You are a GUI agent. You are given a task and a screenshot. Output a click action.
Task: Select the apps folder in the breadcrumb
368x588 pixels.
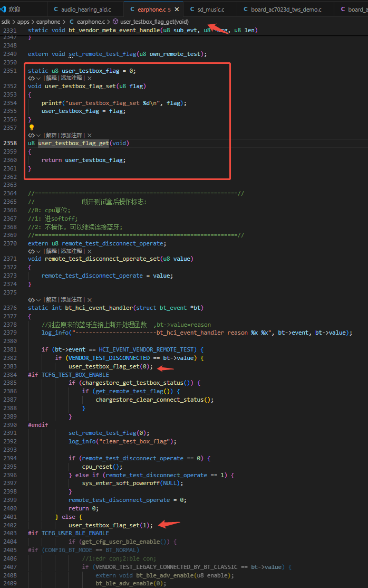click(x=23, y=22)
